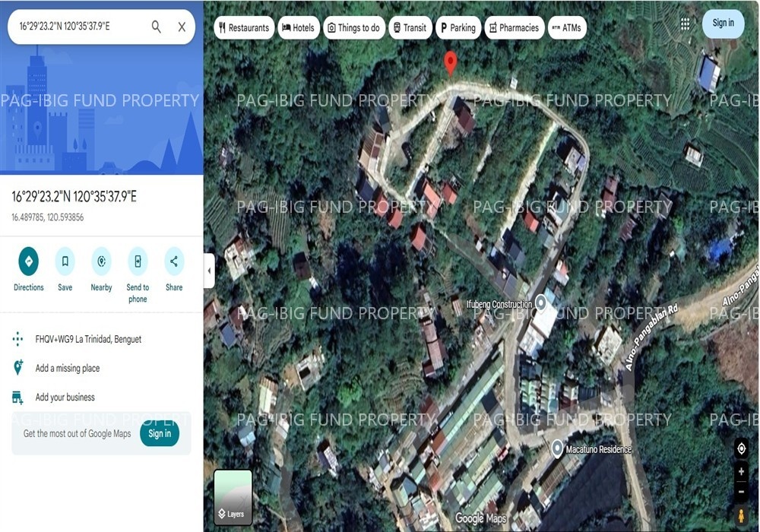Zoom out of the map
760x532 pixels.
pos(741,492)
